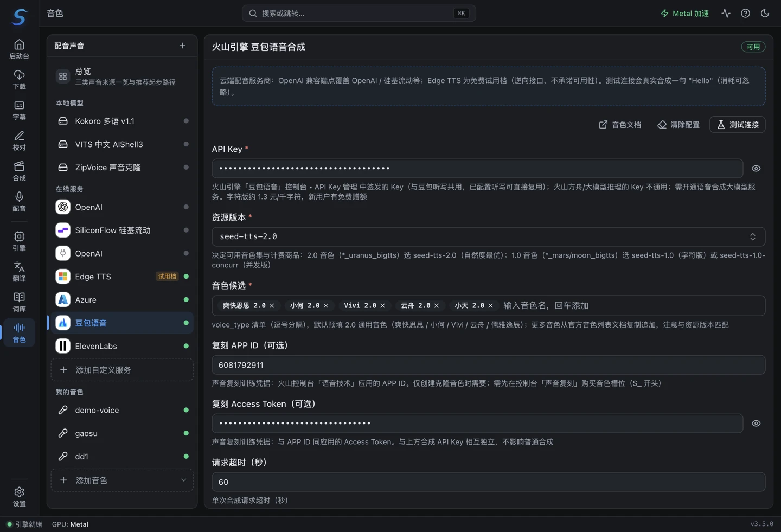Viewport: 781px width, 532px height.
Task: Select the Kokoro 多语 v1.1 local model
Action: coord(122,121)
